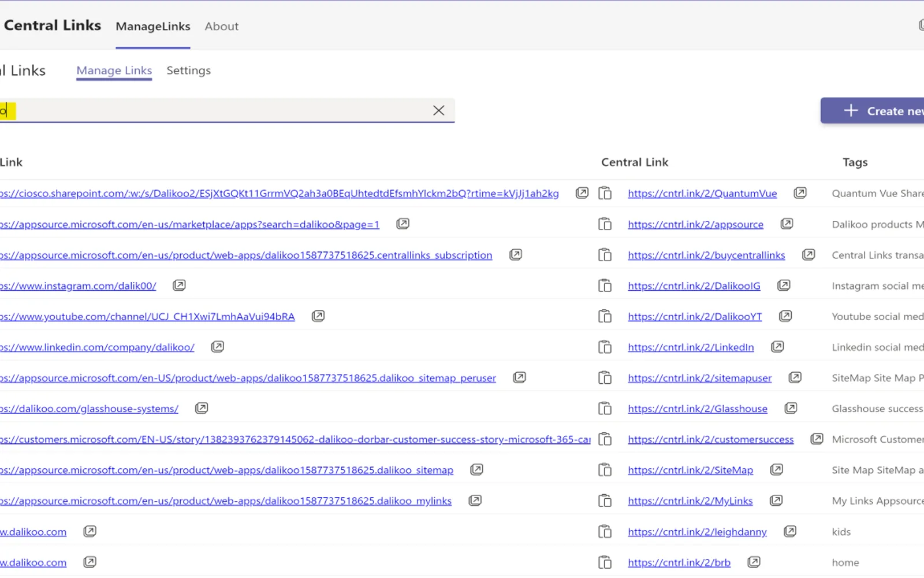This screenshot has height=578, width=924.
Task: Open buycentrallinks central link external icon
Action: 808,254
